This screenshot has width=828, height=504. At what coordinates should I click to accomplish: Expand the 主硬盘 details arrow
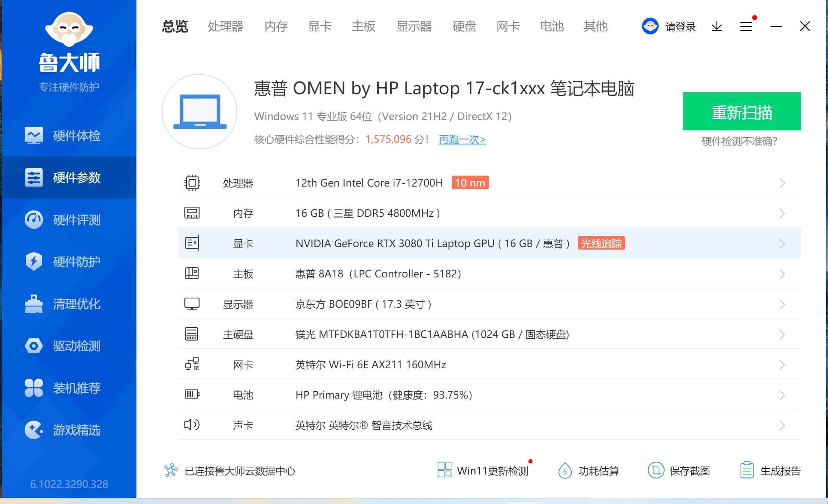click(782, 335)
